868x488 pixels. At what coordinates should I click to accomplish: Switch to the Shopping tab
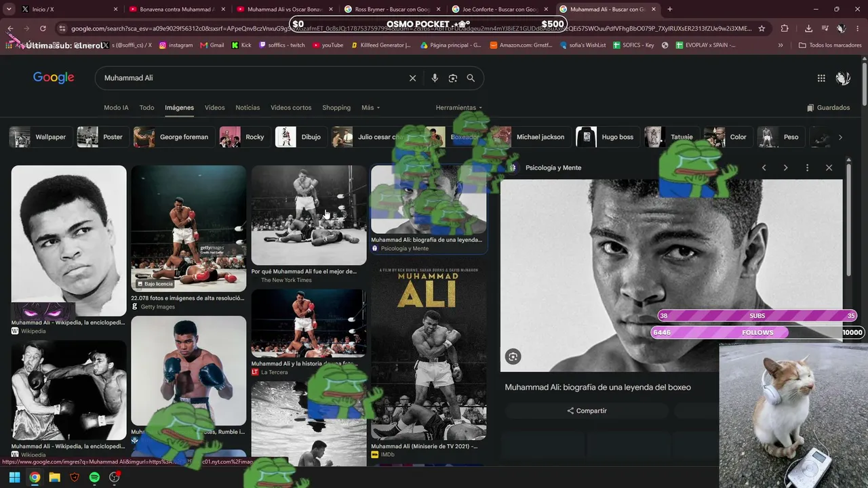tap(336, 108)
